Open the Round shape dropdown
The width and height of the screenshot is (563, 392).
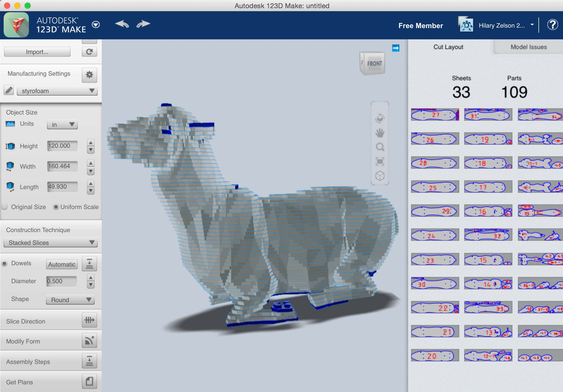coord(70,300)
